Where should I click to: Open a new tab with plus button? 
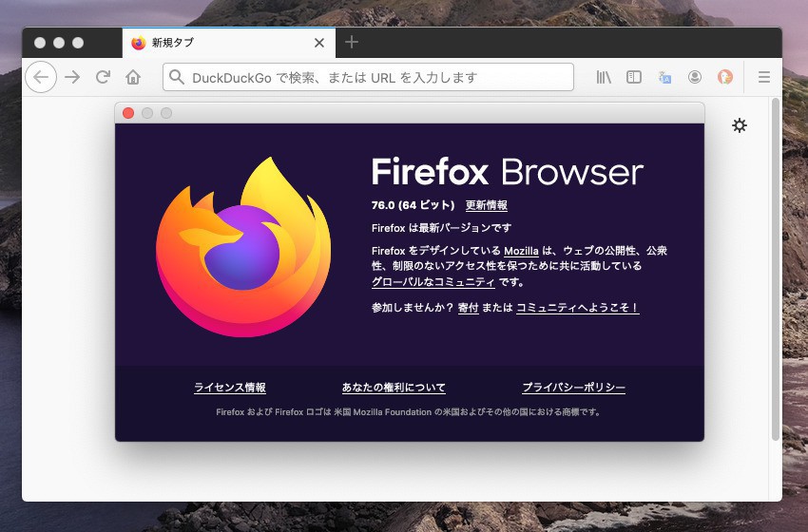[x=352, y=42]
